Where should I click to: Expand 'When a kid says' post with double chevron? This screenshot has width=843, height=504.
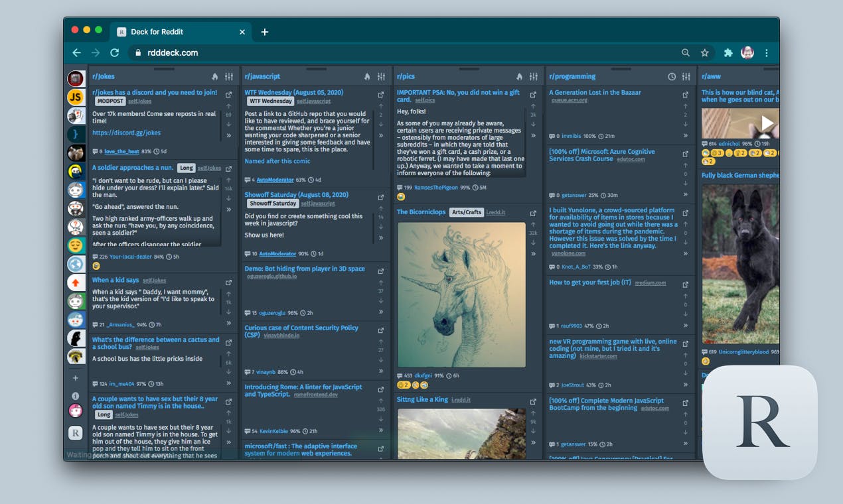pos(228,323)
